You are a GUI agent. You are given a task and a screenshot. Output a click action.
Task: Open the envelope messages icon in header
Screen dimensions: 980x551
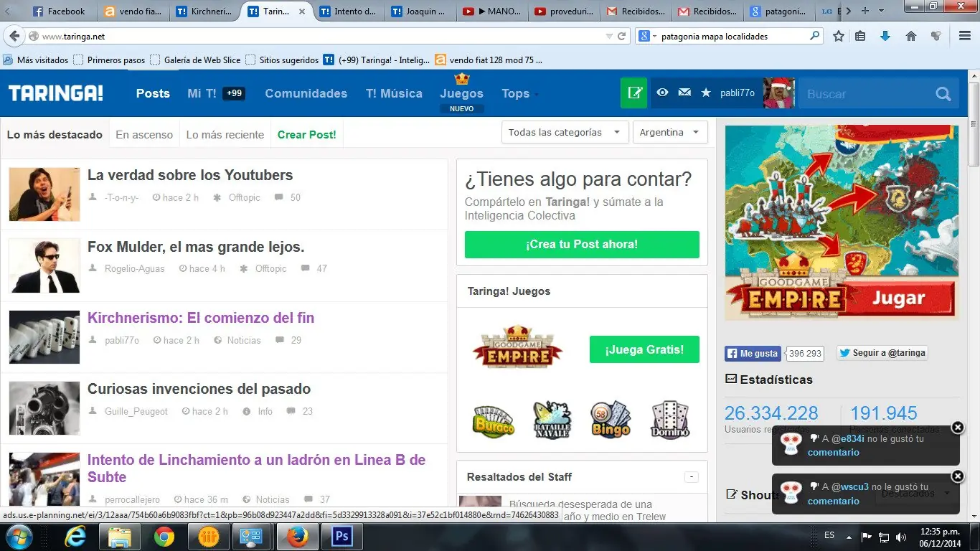pos(684,93)
